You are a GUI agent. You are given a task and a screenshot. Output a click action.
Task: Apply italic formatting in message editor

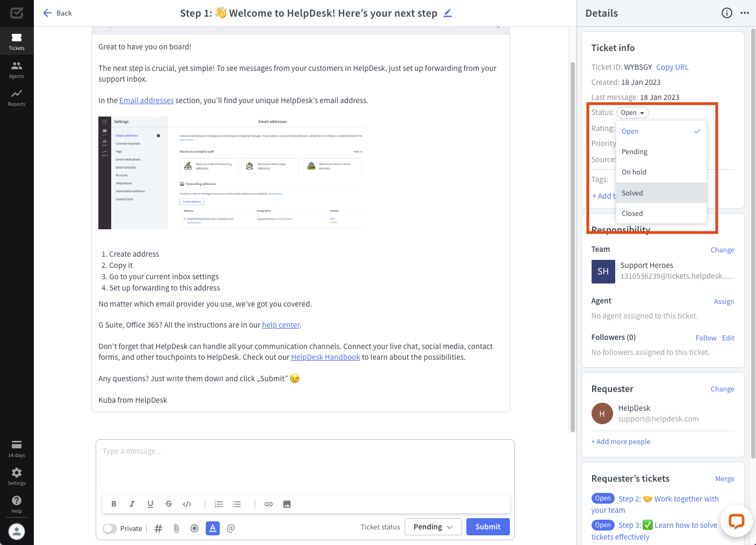click(132, 504)
